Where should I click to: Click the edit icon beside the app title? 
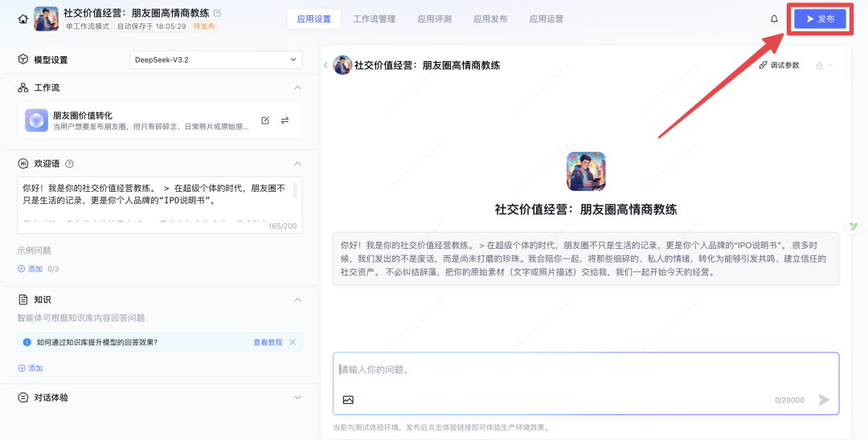217,13
